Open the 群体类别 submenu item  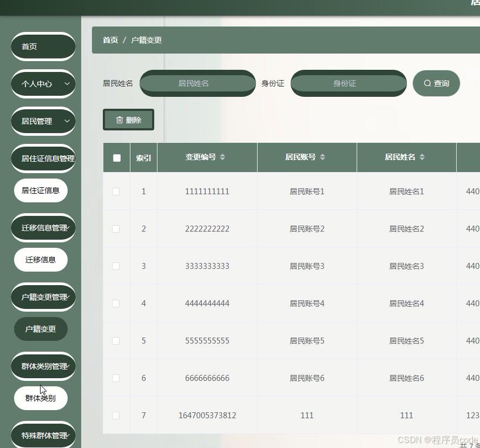[x=41, y=398]
